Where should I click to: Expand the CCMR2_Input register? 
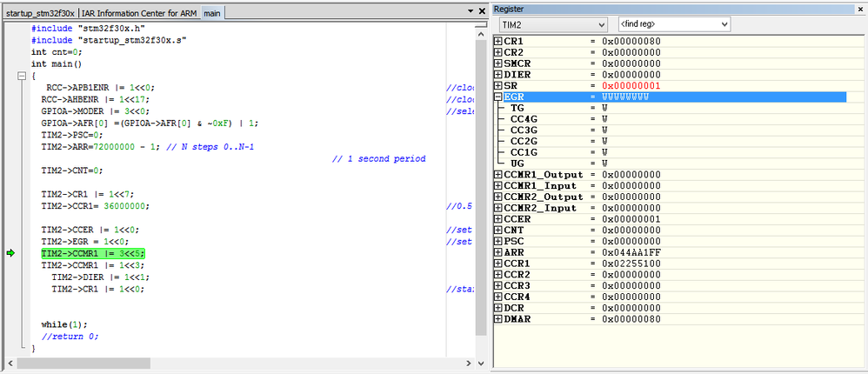pyautogui.click(x=498, y=208)
